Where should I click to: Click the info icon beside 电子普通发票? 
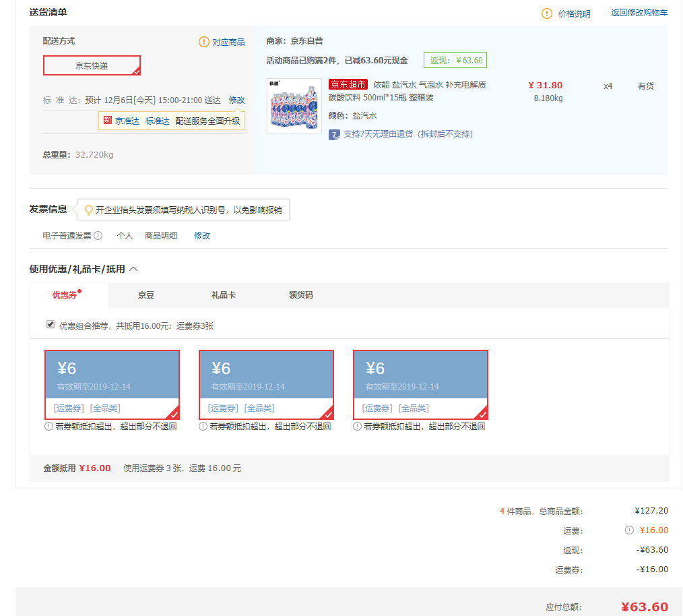98,236
